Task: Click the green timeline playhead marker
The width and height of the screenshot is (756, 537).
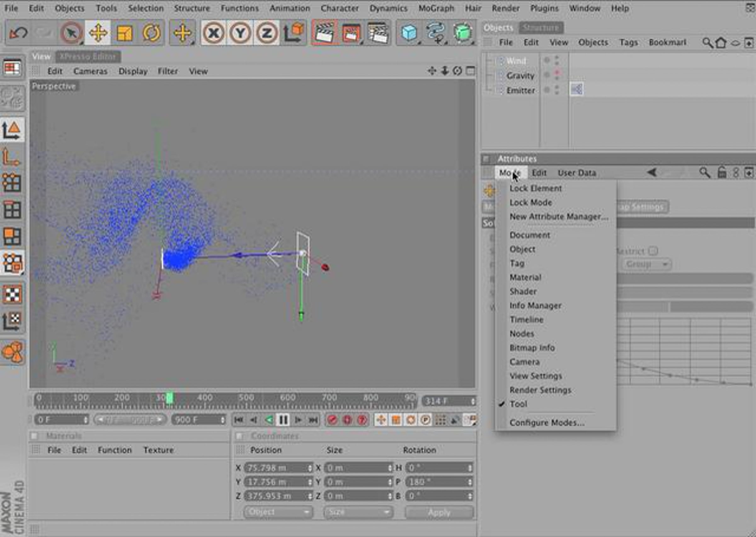Action: [x=169, y=399]
